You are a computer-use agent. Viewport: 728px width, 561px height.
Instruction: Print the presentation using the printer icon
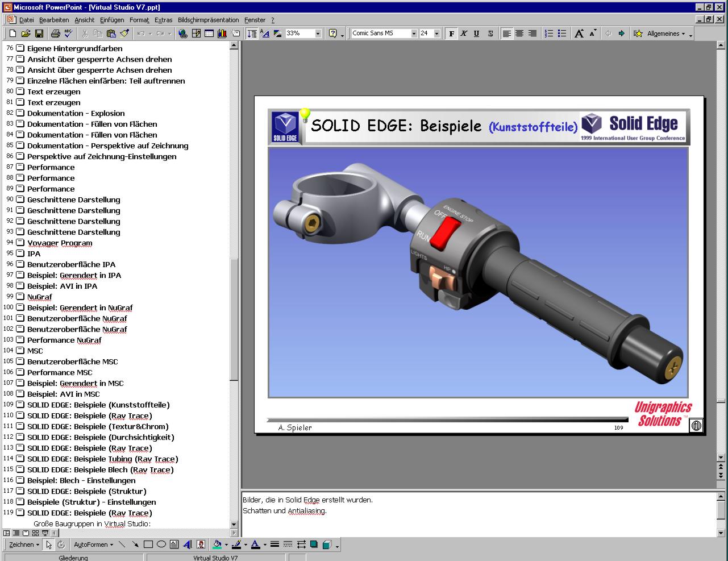point(55,34)
